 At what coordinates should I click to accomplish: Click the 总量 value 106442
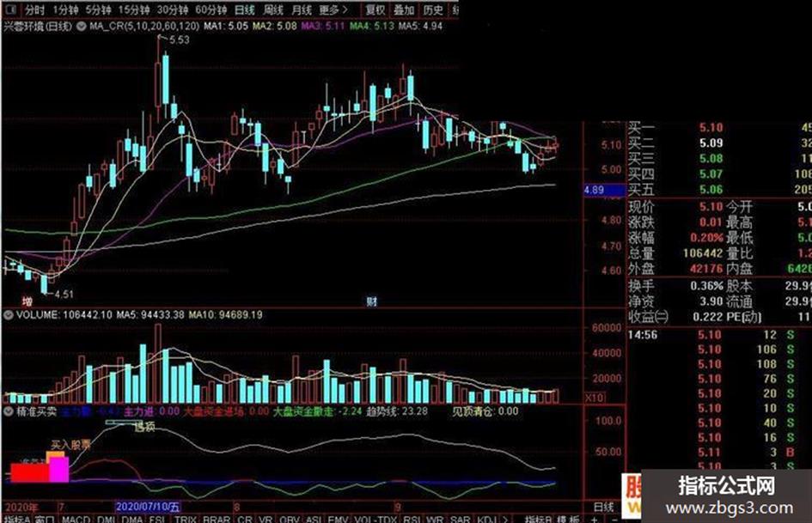tap(703, 253)
